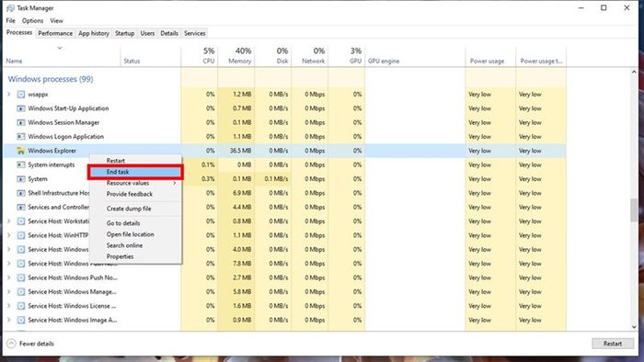
Task: Click the Windows processes (99) group header
Action: click(x=51, y=79)
